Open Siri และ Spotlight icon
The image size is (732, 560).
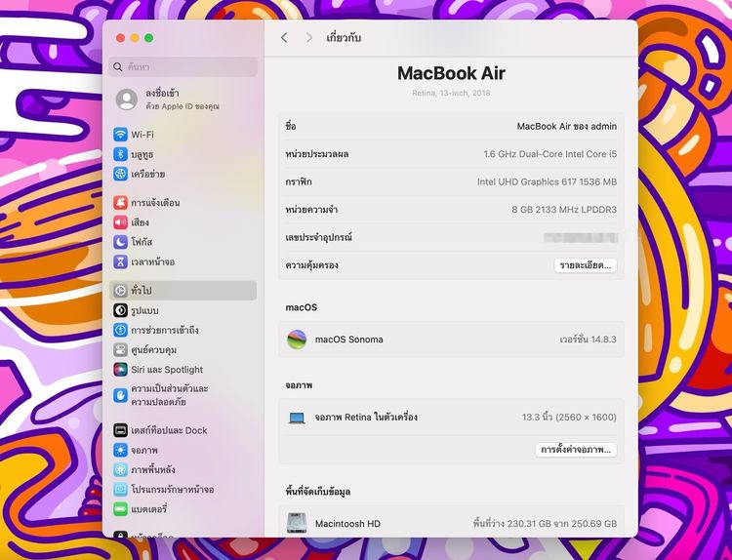tap(120, 369)
